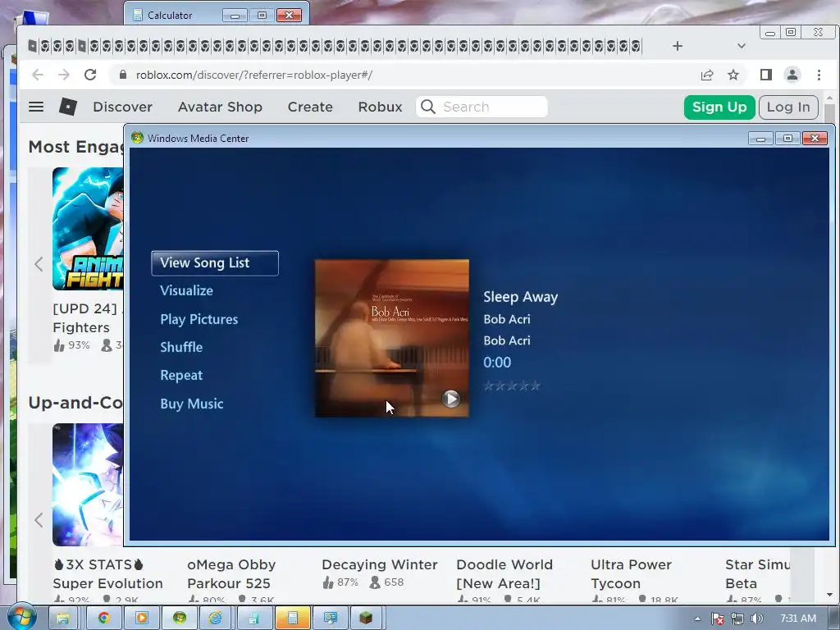
Task: Toggle Chrome side panel
Action: [x=766, y=75]
